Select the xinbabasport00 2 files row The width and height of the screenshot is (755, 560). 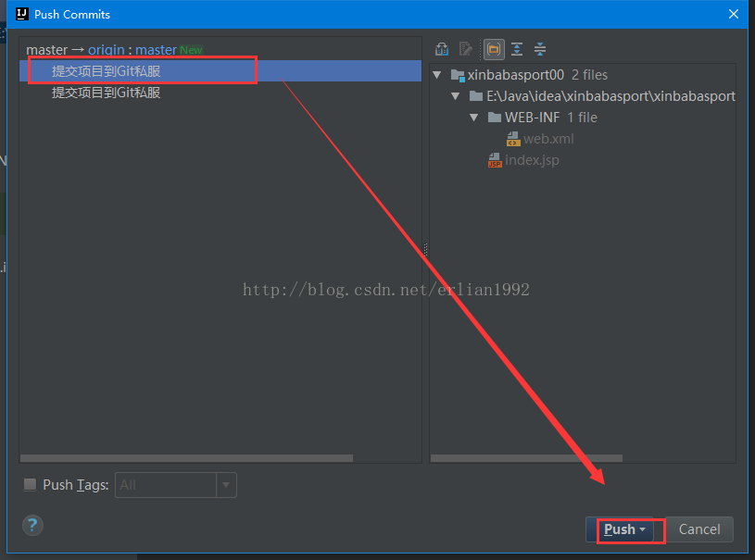tap(537, 75)
